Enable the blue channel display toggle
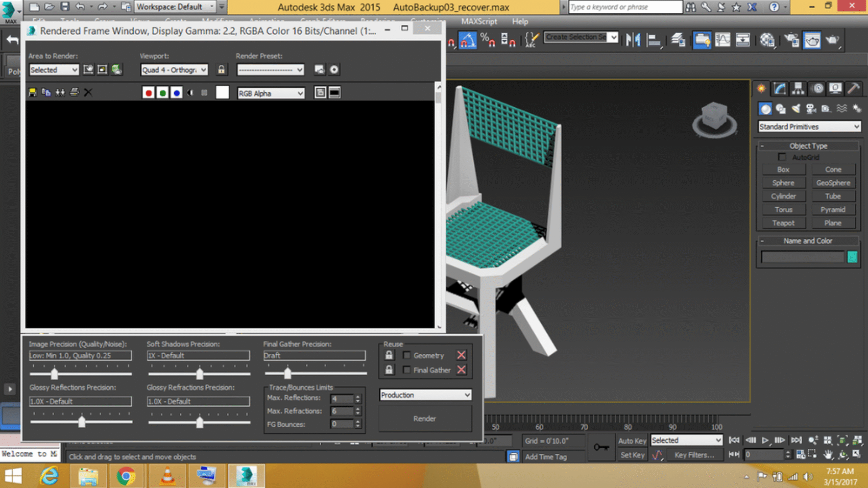 point(176,92)
